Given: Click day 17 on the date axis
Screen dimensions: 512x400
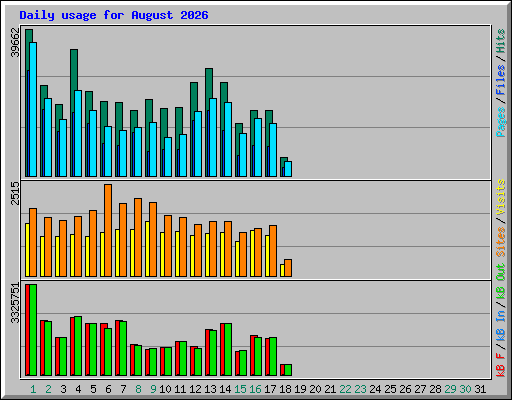Looking at the screenshot, I should [x=270, y=389].
